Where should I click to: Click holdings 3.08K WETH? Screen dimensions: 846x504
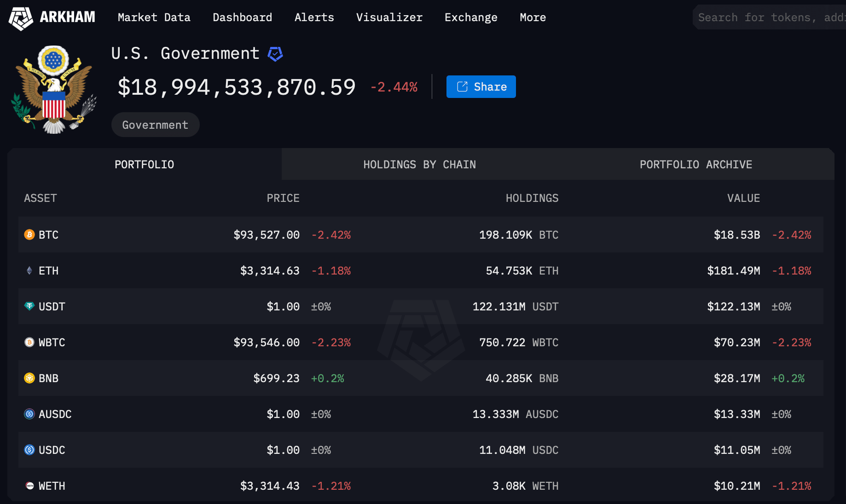click(x=525, y=486)
